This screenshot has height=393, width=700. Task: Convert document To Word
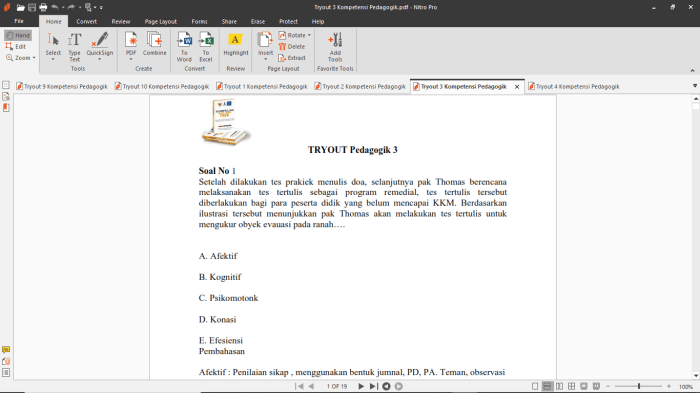pyautogui.click(x=184, y=46)
